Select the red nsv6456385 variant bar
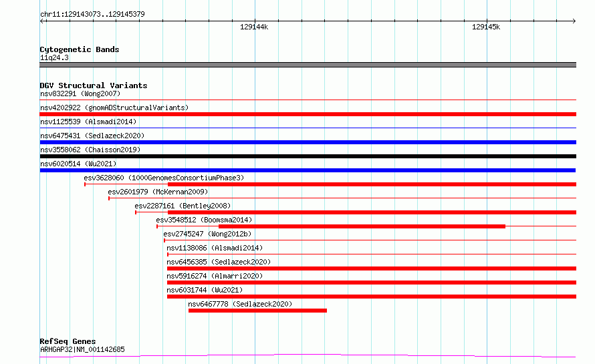The width and height of the screenshot is (595, 364). point(372,268)
